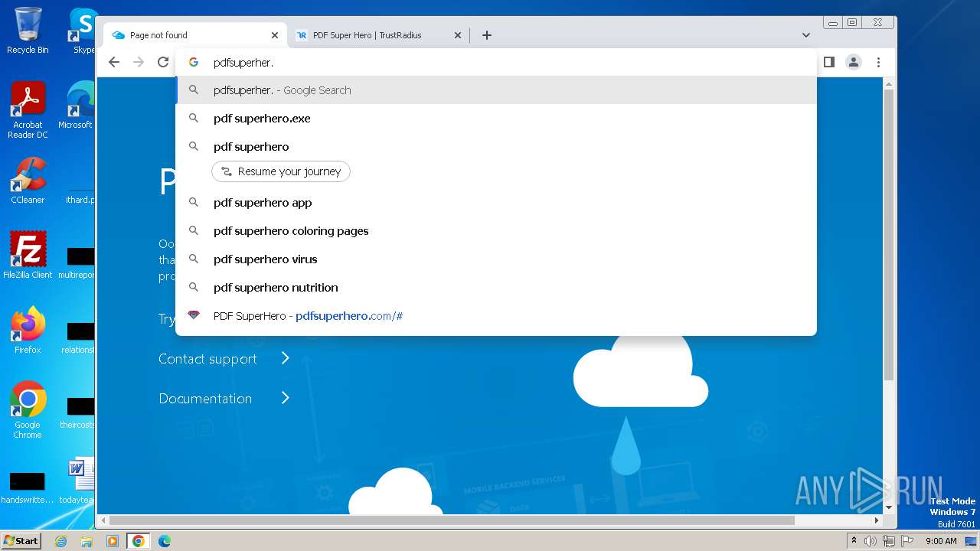Click the vertical page scrollbar
Image resolution: width=980 pixels, height=551 pixels.
point(889,235)
